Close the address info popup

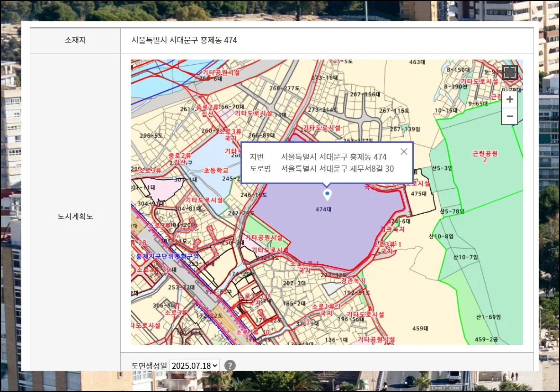pyautogui.click(x=403, y=152)
